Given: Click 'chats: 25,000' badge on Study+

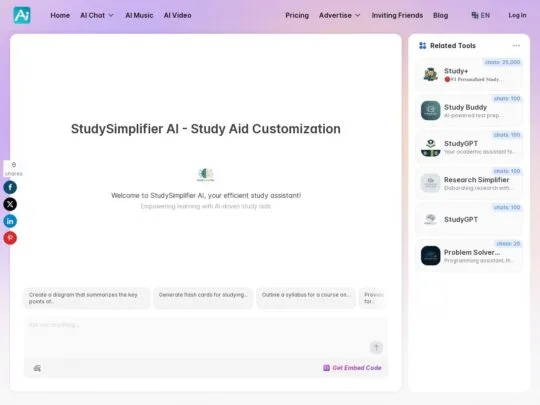Looking at the screenshot, I should pos(502,62).
